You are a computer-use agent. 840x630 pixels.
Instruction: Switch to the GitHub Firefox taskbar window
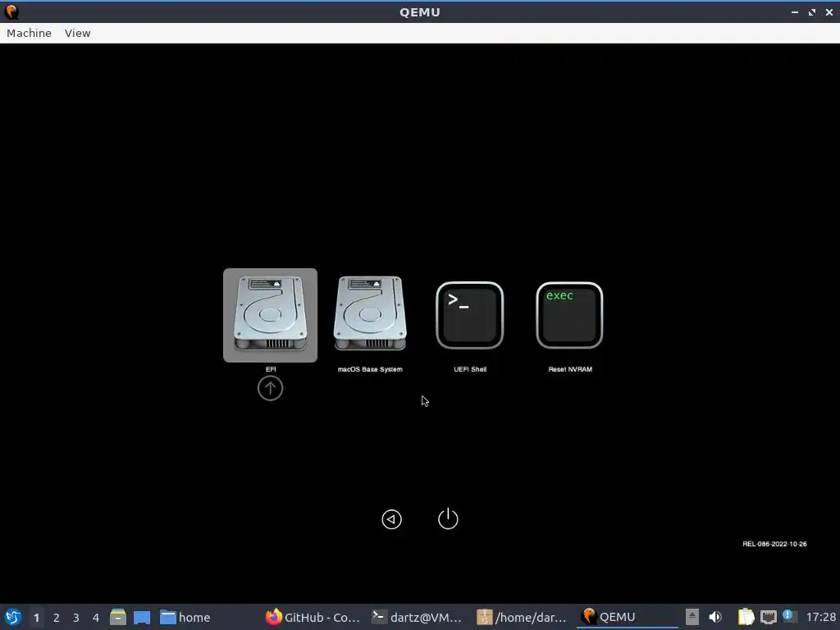(x=313, y=617)
